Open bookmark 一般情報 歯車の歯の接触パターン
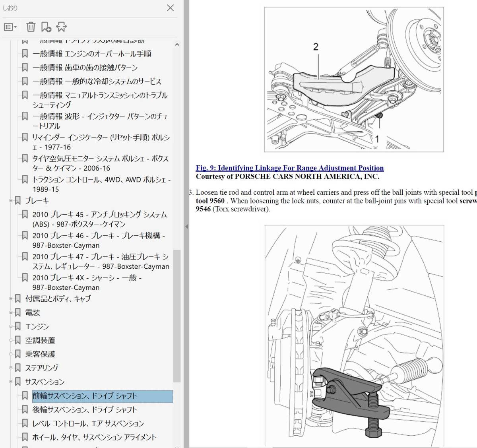This screenshot has width=477, height=448. [x=85, y=68]
